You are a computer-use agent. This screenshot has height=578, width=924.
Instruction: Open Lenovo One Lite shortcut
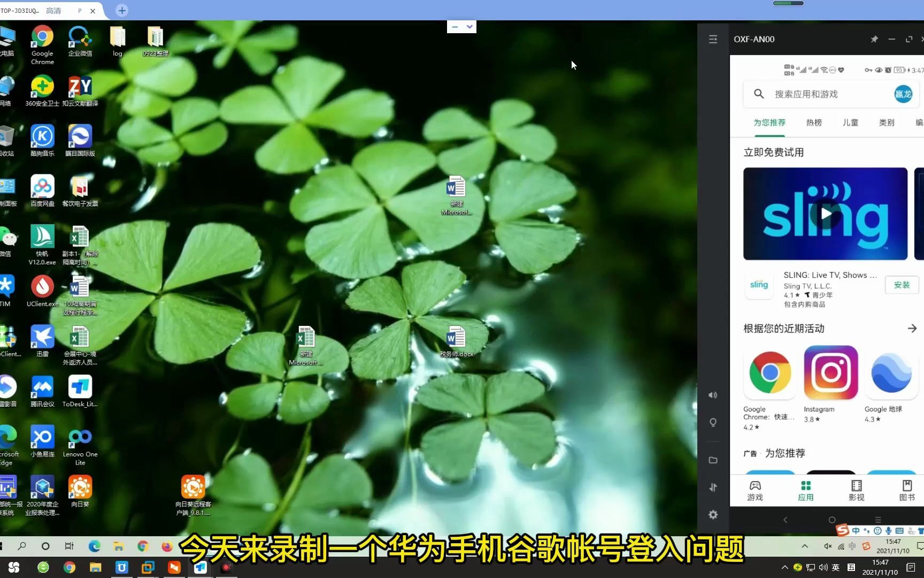[x=80, y=446]
